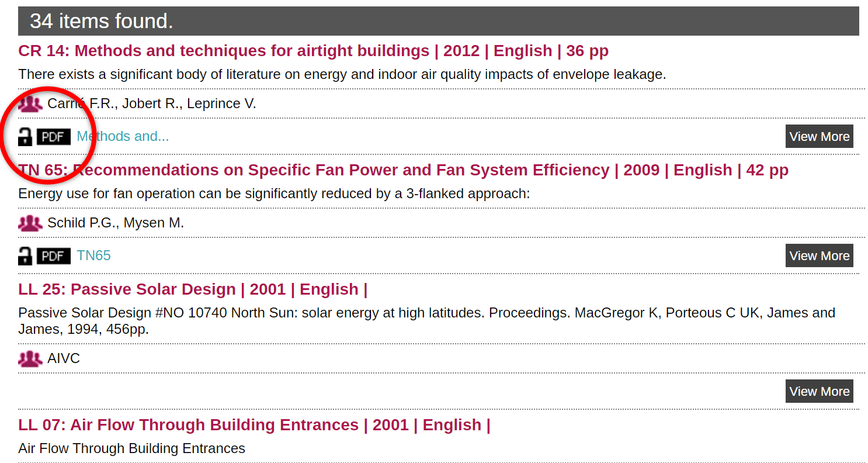Image resolution: width=868 pixels, height=463 pixels.
Task: View More for LL 25 Passive Solar
Action: tap(819, 391)
